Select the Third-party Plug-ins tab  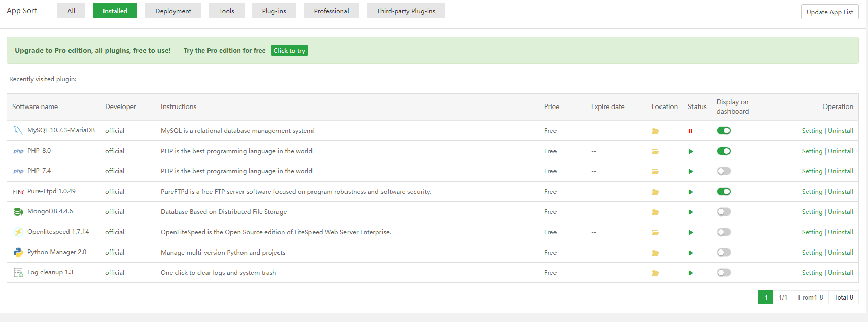coord(406,11)
